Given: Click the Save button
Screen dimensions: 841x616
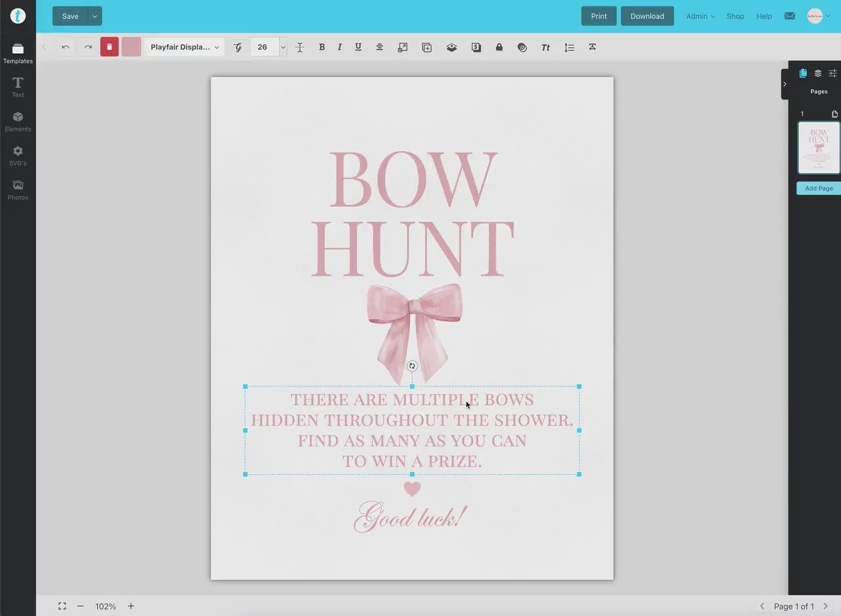Looking at the screenshot, I should click(70, 16).
